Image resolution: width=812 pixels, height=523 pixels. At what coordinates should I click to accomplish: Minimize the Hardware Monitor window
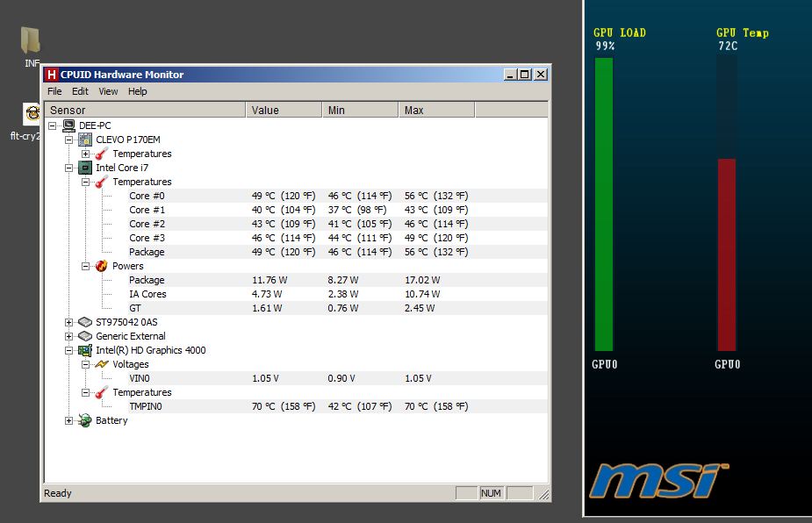coord(510,75)
